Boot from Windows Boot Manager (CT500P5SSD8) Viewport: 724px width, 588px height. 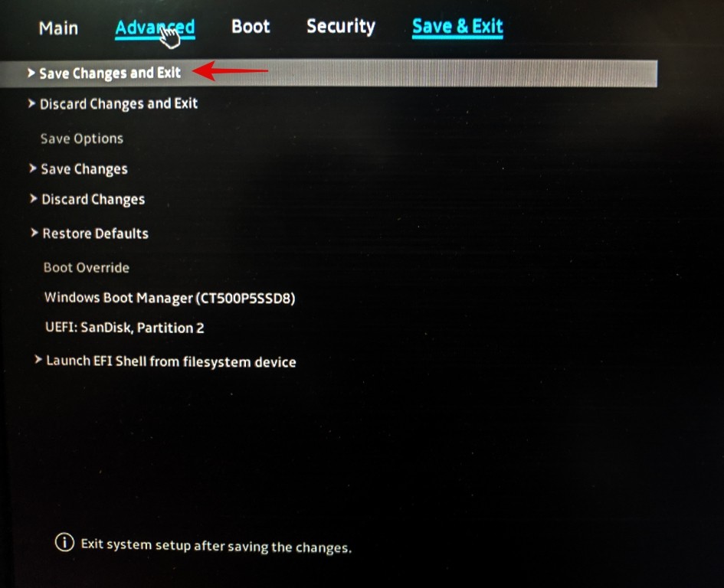point(170,298)
